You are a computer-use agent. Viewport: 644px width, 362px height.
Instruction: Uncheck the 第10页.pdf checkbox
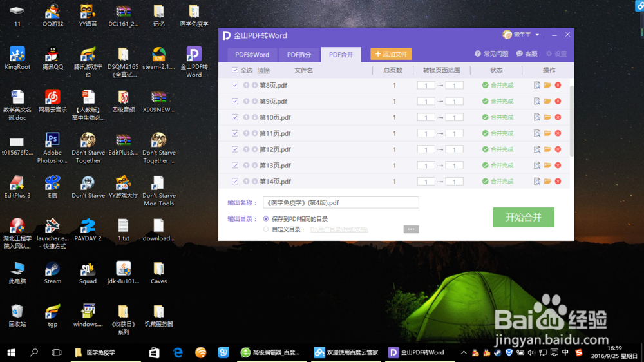point(235,117)
